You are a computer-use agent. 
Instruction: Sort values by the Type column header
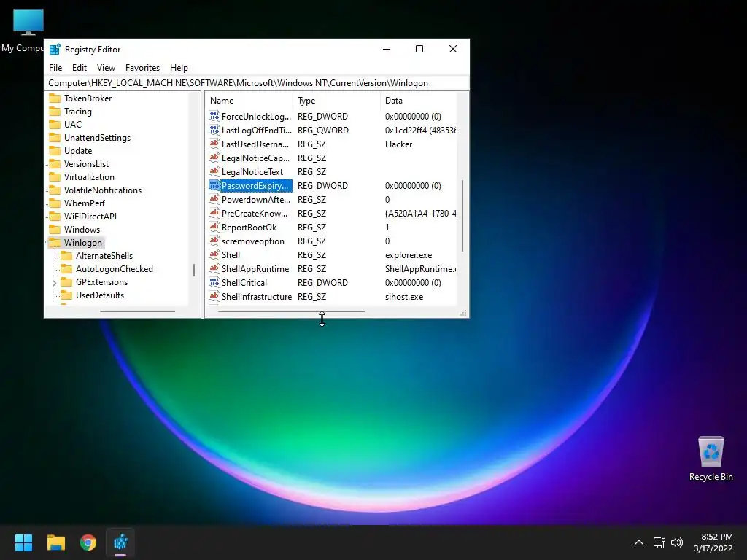coord(336,101)
